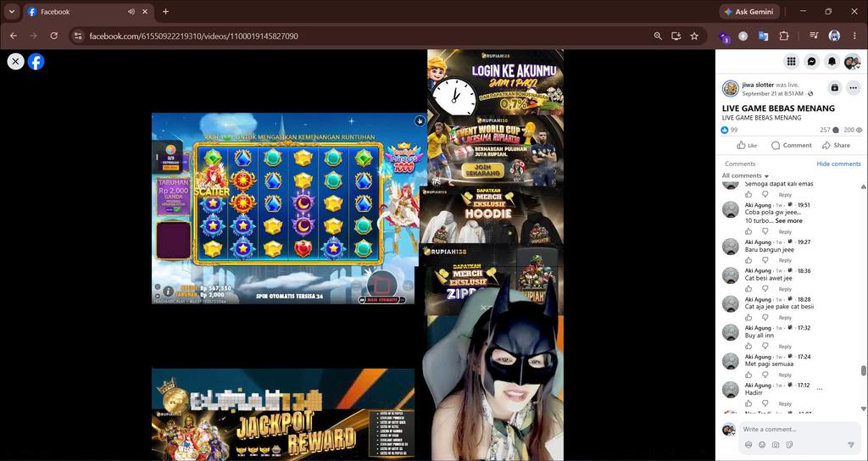The image size is (868, 461).
Task: Hide comments on the video
Action: [x=838, y=164]
